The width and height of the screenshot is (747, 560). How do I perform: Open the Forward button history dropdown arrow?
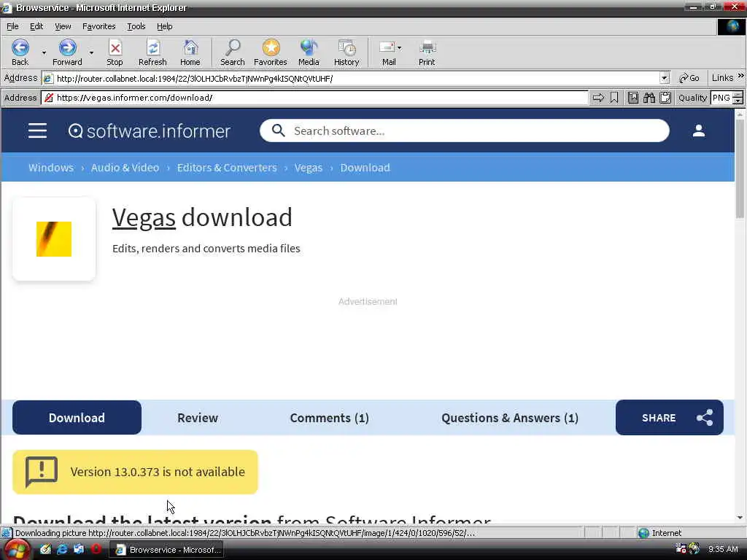tap(91, 52)
